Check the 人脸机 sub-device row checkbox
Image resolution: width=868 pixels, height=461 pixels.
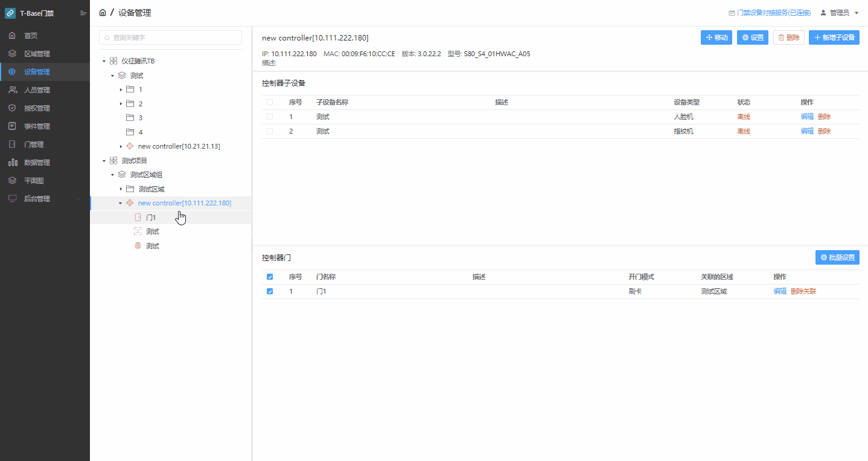click(x=270, y=117)
